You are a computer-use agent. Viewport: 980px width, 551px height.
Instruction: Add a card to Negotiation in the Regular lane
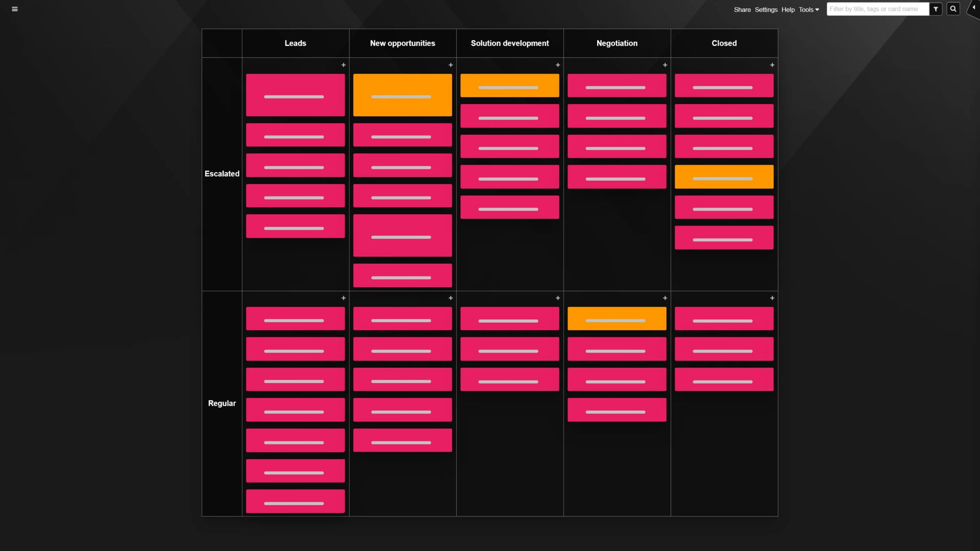click(x=665, y=297)
